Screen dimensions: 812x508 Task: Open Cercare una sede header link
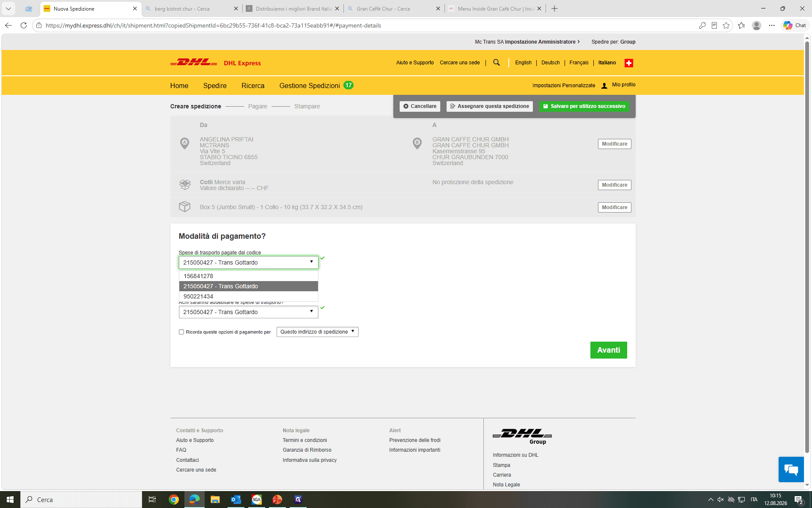click(460, 63)
